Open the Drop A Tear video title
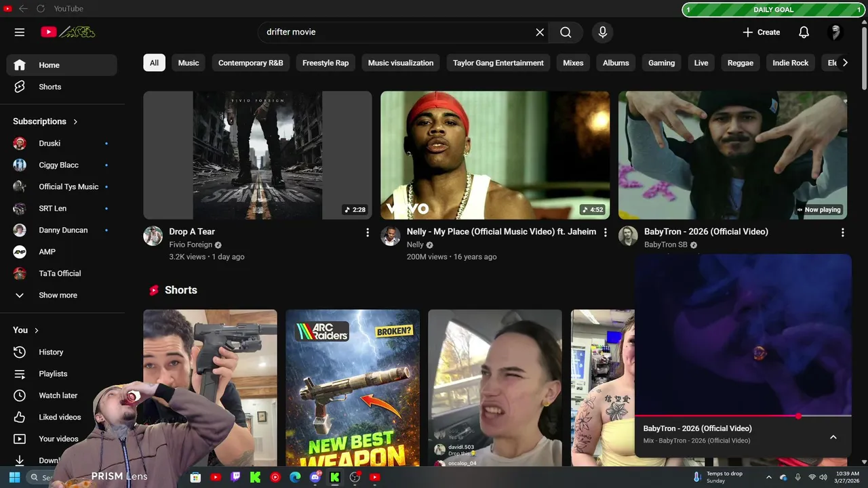868x488 pixels. click(x=192, y=232)
